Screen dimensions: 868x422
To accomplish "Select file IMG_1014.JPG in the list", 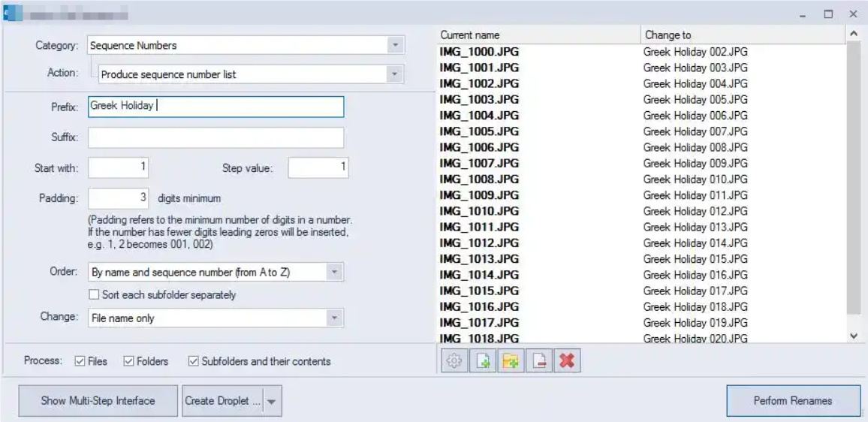I will 479,275.
